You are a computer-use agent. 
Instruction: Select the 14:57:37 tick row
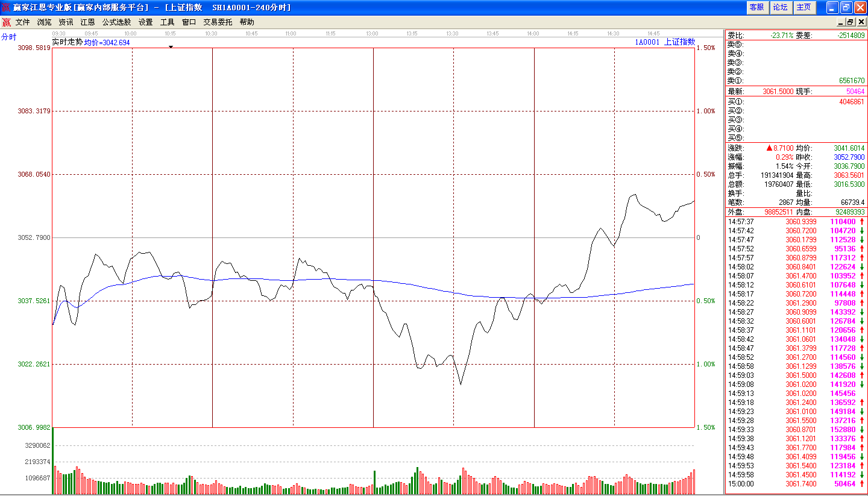796,222
